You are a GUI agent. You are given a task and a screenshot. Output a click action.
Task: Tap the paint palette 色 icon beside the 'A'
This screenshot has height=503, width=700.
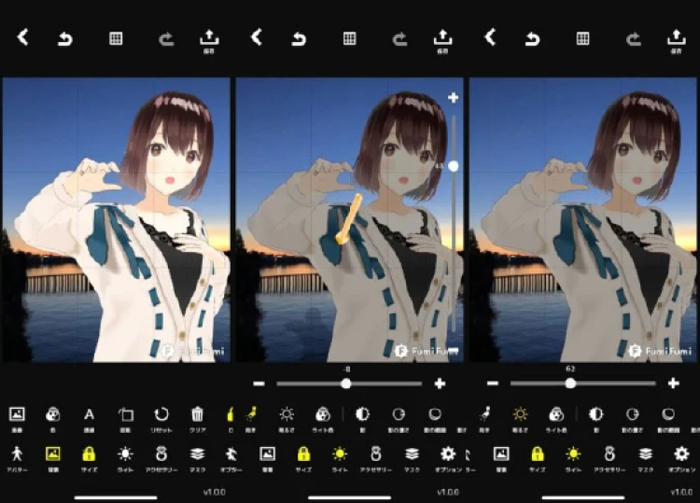point(53,415)
